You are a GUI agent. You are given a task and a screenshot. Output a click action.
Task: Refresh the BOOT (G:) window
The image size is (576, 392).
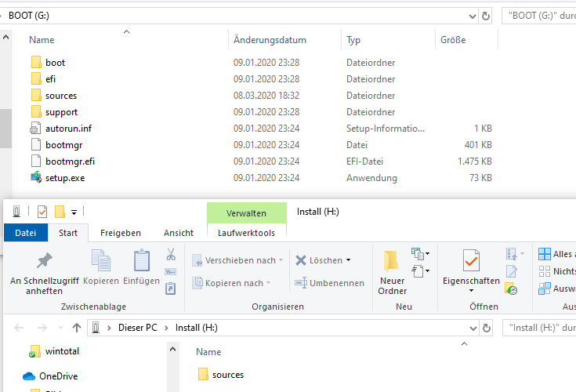(486, 16)
